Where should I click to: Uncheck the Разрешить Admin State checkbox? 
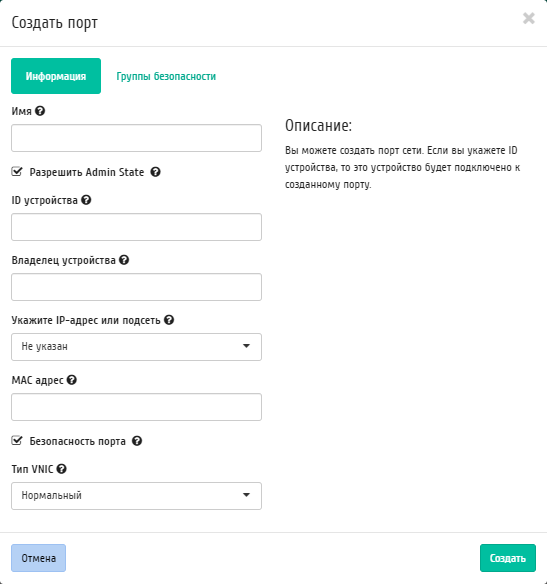click(x=17, y=172)
